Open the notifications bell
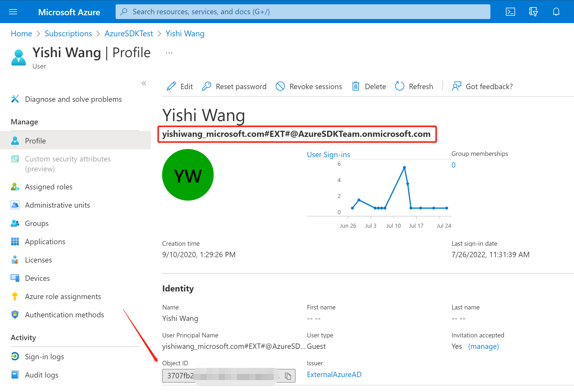Viewport: 574px width, 392px height. point(556,11)
